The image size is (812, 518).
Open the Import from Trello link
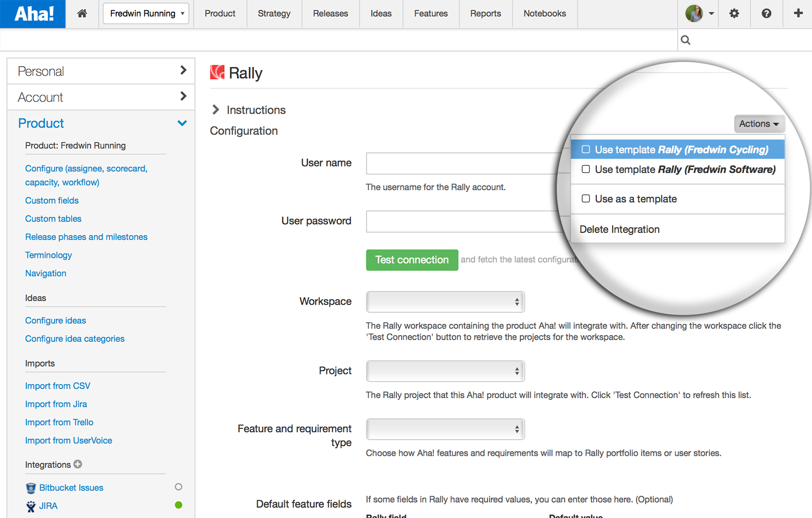tap(59, 422)
